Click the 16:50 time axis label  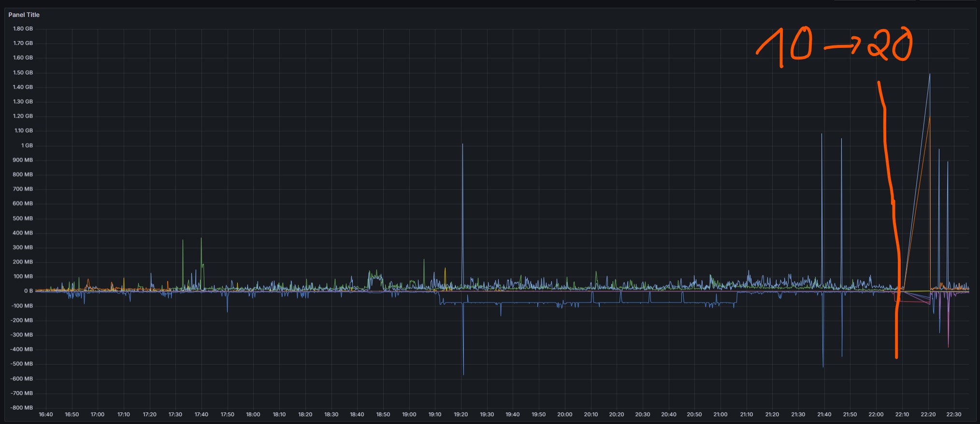coord(72,415)
